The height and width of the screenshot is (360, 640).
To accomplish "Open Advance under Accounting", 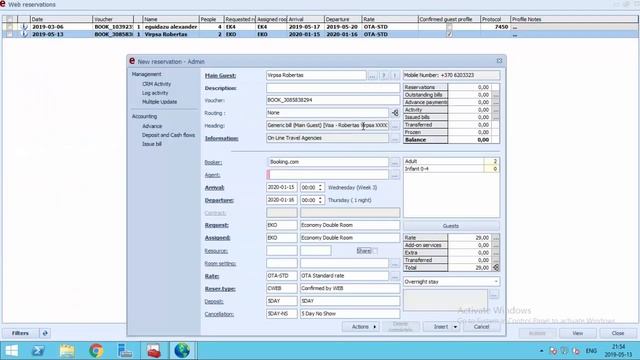I will click(x=152, y=126).
